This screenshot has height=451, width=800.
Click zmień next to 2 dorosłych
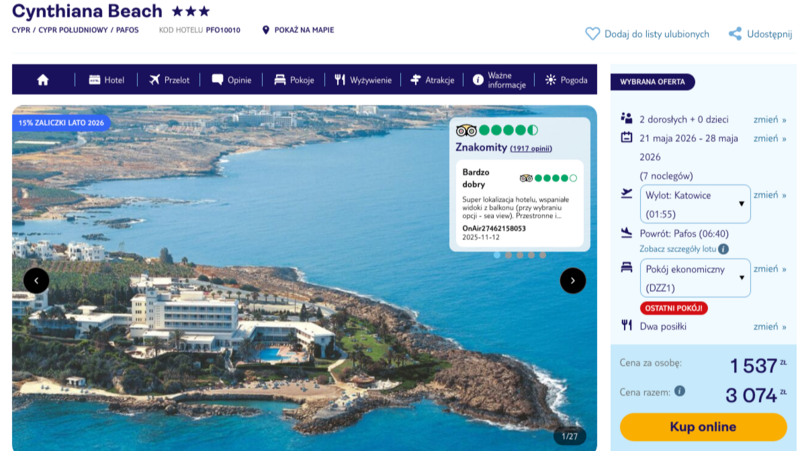click(769, 119)
